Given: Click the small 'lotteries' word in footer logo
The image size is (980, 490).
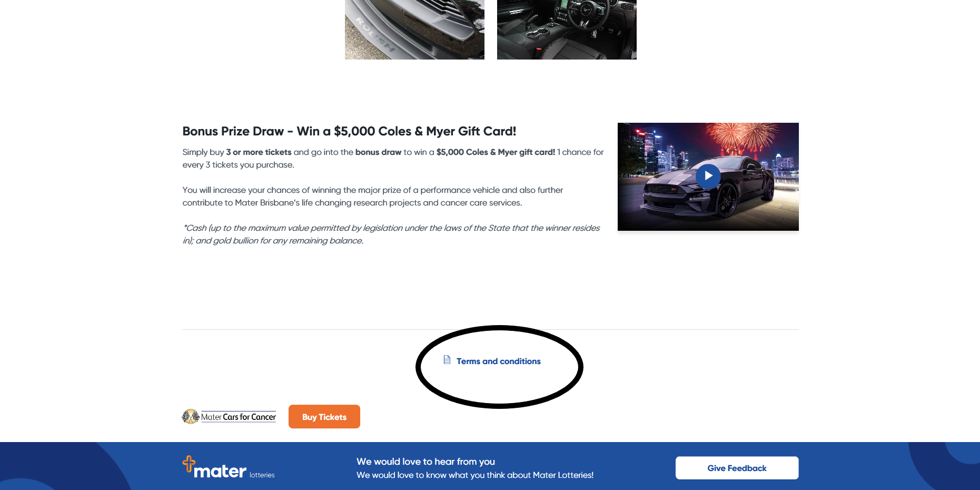Looking at the screenshot, I should point(262,475).
